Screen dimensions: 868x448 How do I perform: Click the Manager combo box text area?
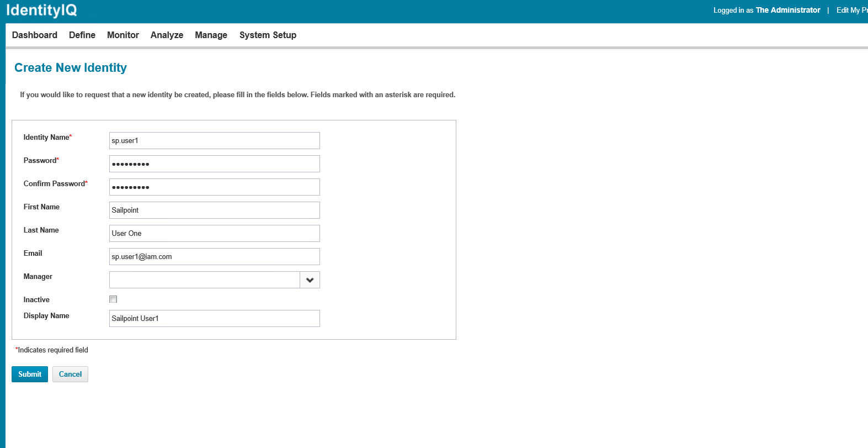(205, 280)
